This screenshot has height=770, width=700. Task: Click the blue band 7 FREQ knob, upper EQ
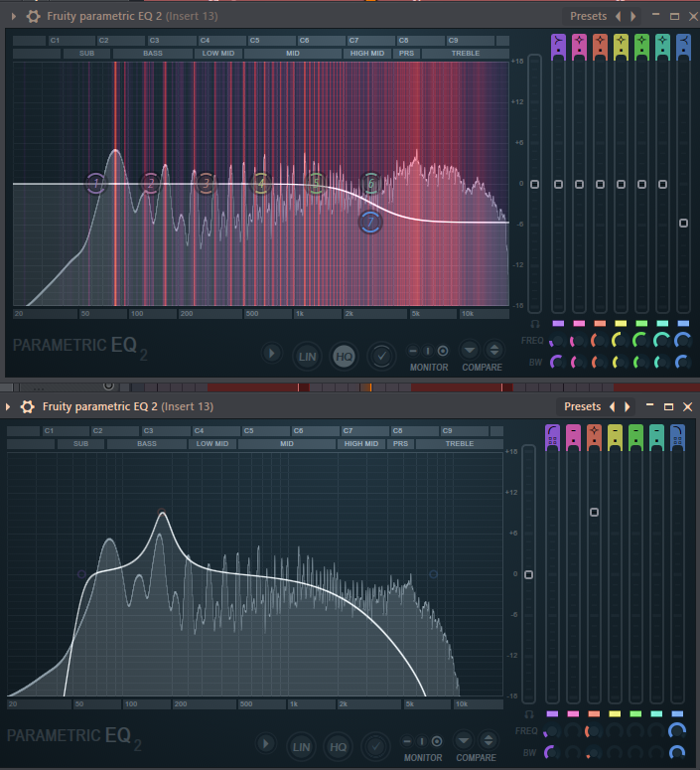[683, 340]
